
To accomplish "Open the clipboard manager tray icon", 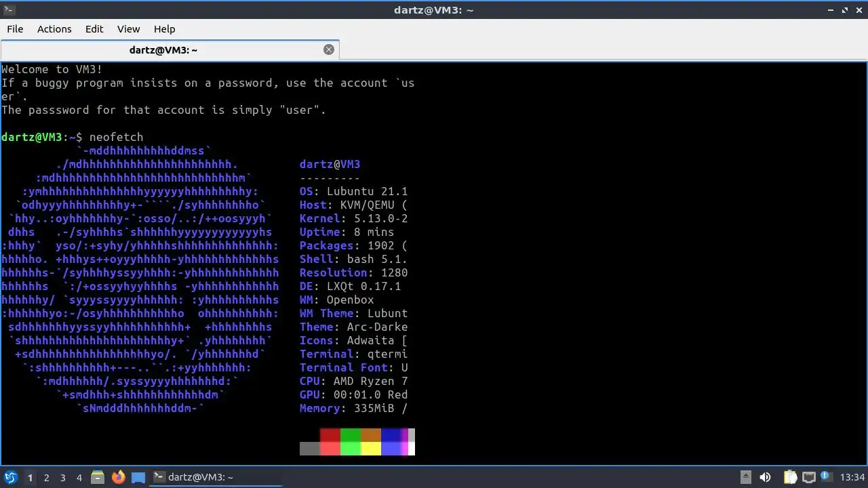I will [x=790, y=477].
